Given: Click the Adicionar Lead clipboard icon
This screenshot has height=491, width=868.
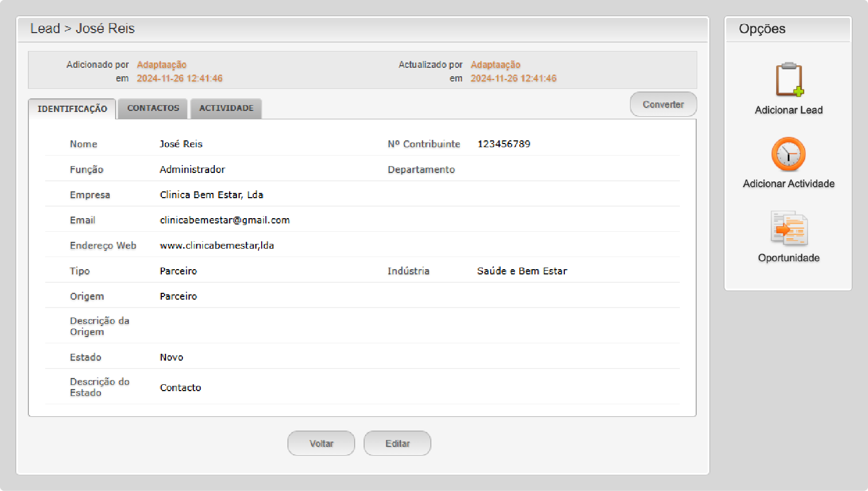Looking at the screenshot, I should click(789, 80).
